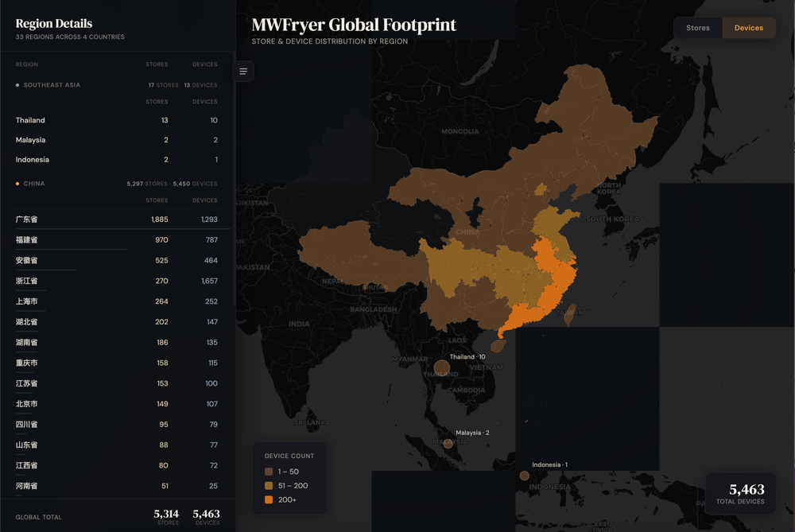Select the 江西省 row
This screenshot has height=532, width=795.
click(x=117, y=465)
